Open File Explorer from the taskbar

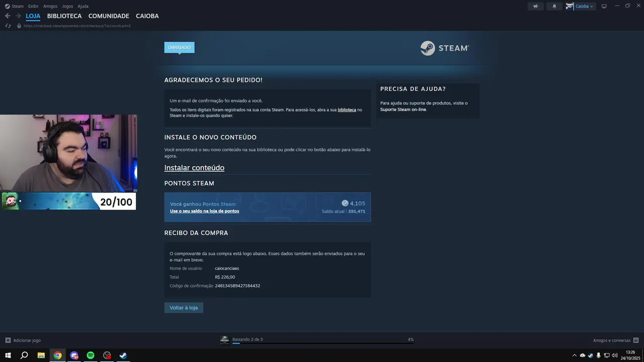pos(41,355)
